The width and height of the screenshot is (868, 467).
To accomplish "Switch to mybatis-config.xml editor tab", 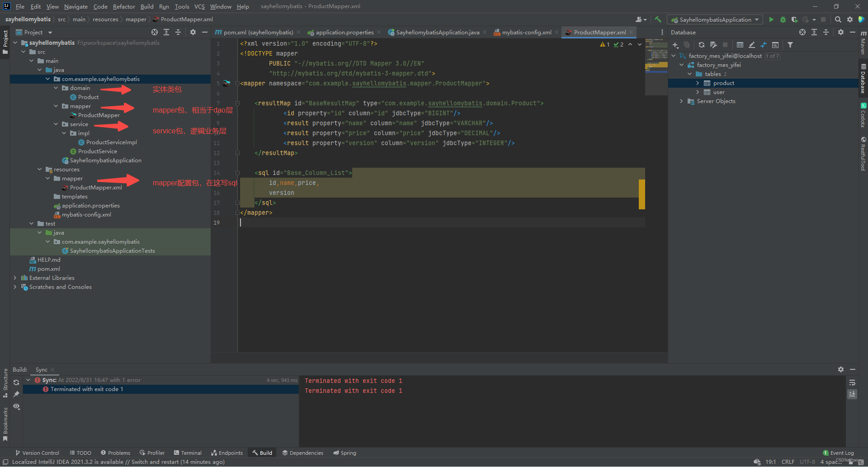I will [x=526, y=32].
